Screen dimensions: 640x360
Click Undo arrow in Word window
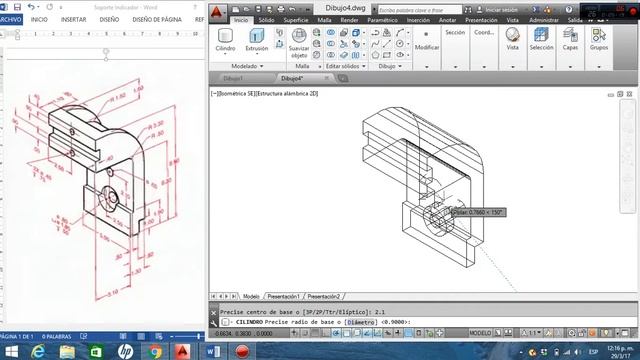pos(31,7)
